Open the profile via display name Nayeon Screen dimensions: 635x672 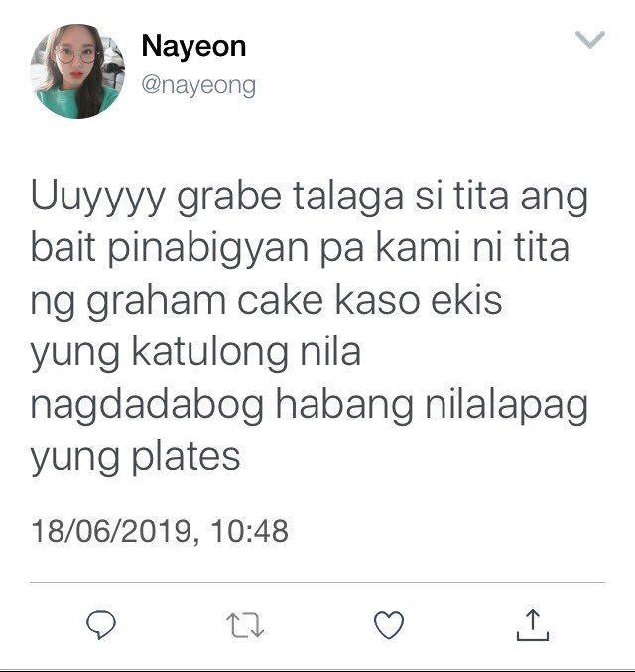(x=193, y=46)
